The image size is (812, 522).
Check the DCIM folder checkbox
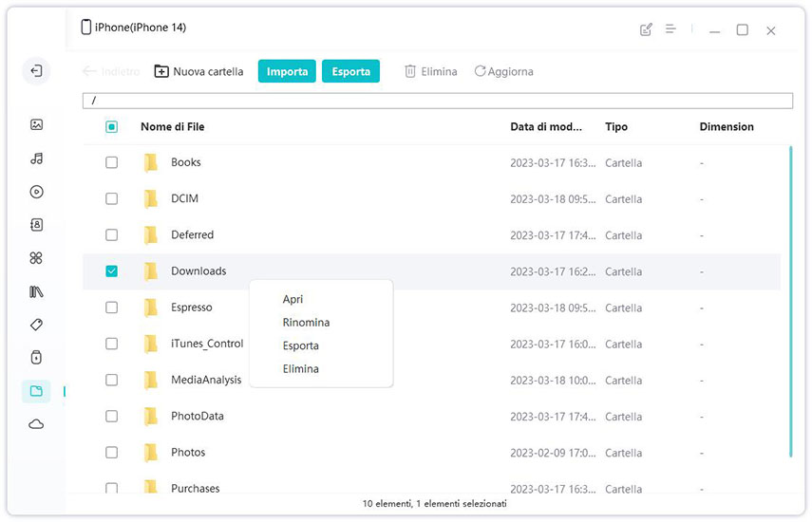point(111,199)
